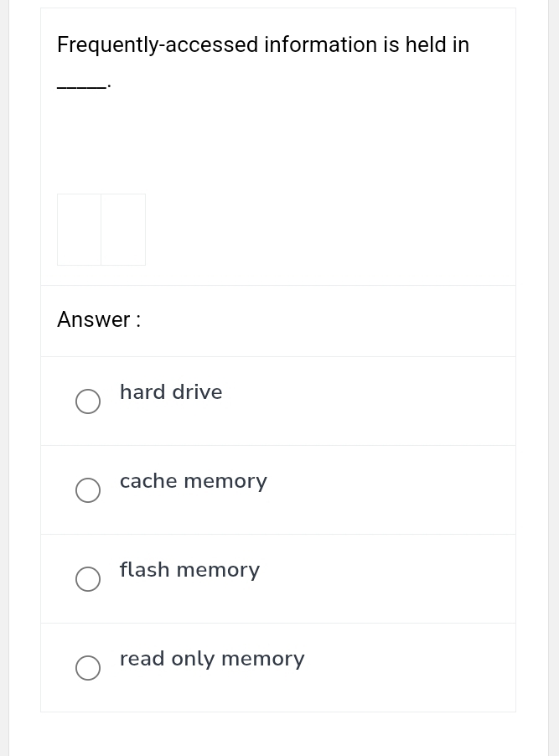
Task: Click the 'hard drive' text label
Action: 171,391
